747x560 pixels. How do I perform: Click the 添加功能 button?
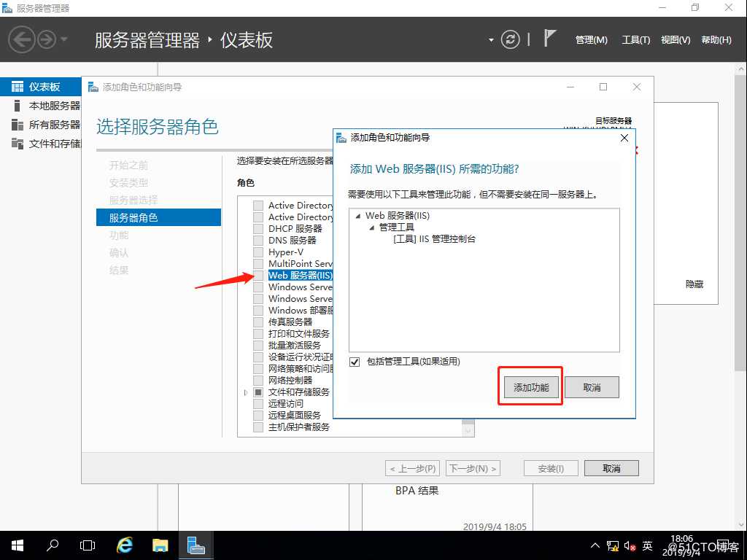(x=531, y=388)
